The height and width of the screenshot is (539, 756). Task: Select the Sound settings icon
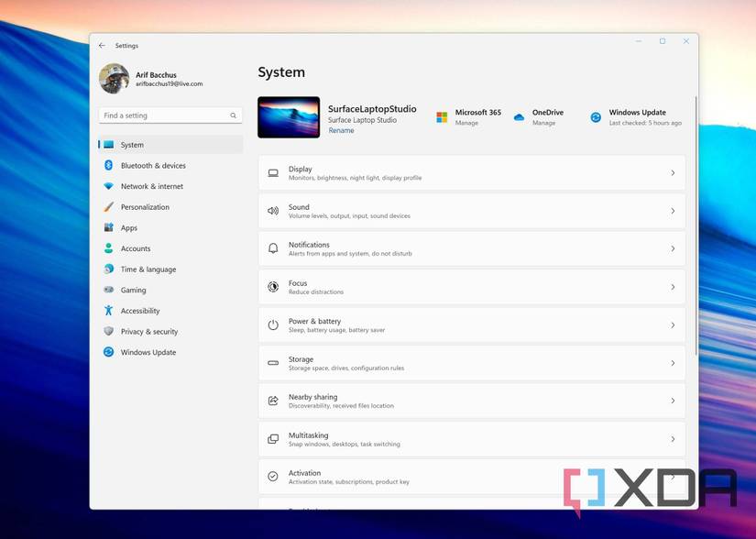pos(272,211)
